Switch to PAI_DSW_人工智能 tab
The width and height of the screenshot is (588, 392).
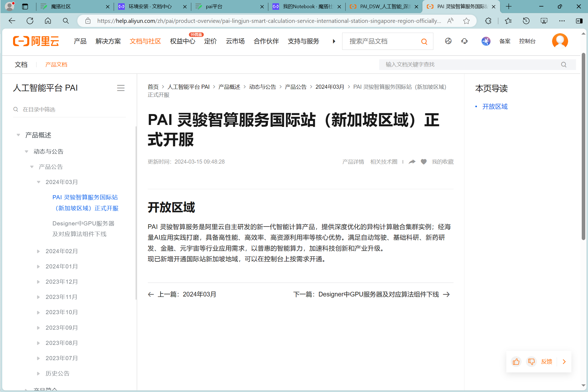pos(384,7)
